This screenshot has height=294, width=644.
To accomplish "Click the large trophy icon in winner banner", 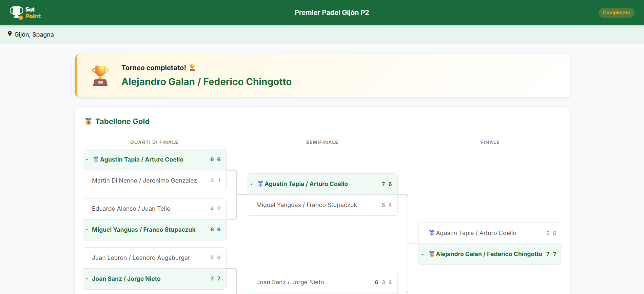I will point(100,76).
